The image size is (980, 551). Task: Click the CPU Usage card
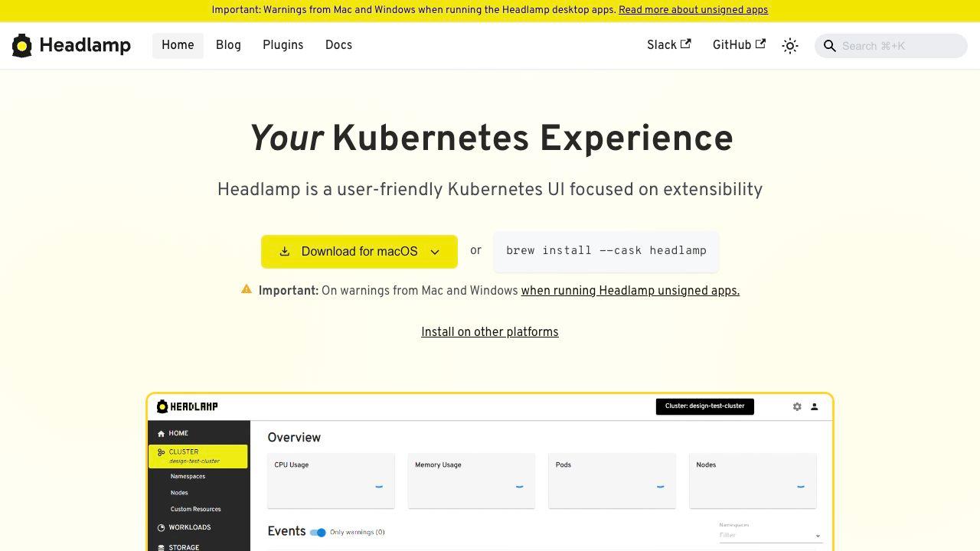(x=331, y=481)
